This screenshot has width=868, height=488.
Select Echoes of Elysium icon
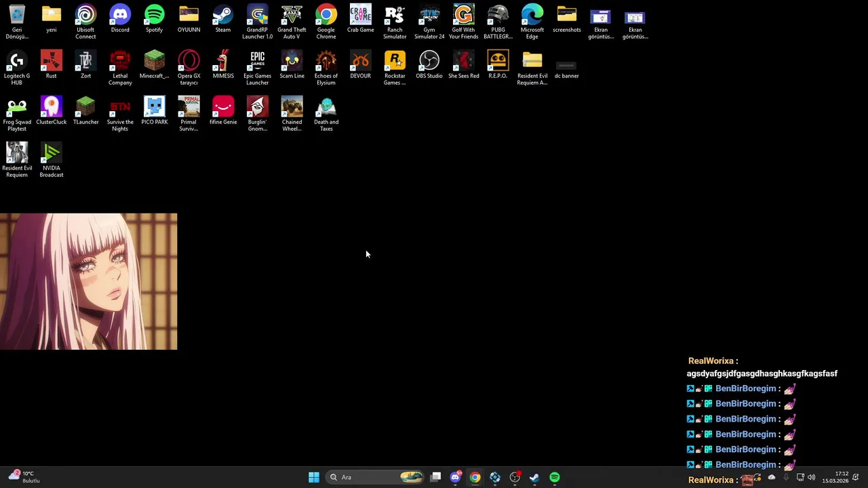[326, 68]
